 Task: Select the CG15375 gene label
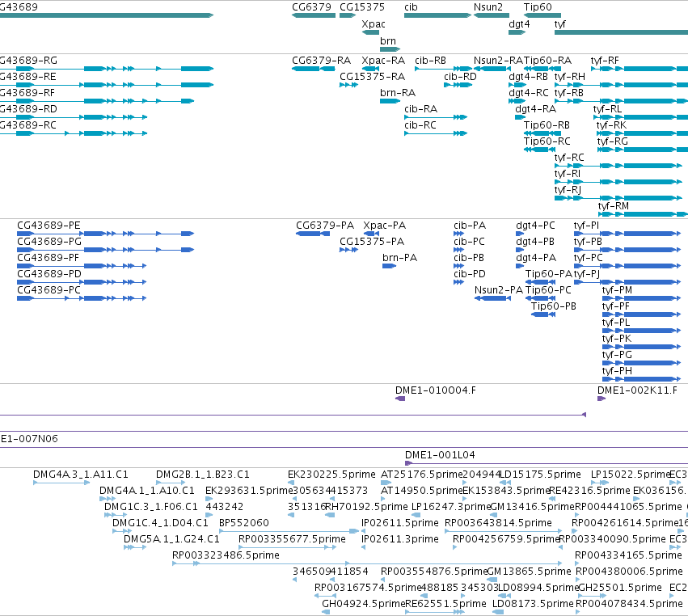click(x=362, y=7)
